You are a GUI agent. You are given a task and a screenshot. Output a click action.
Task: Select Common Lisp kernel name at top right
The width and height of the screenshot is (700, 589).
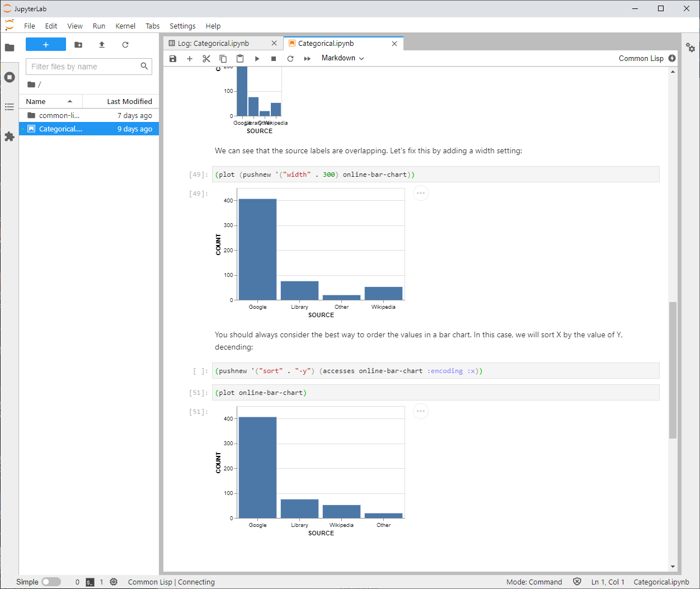(x=641, y=58)
